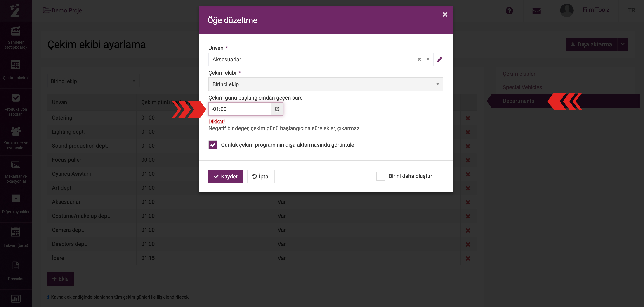
Task: Delete the Catering row
Action: 468,118
